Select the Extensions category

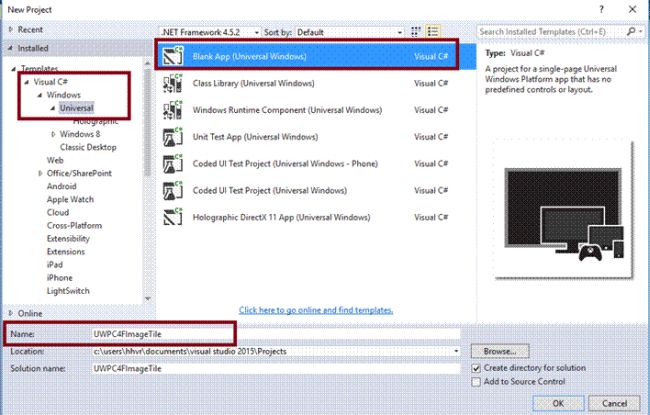[65, 252]
